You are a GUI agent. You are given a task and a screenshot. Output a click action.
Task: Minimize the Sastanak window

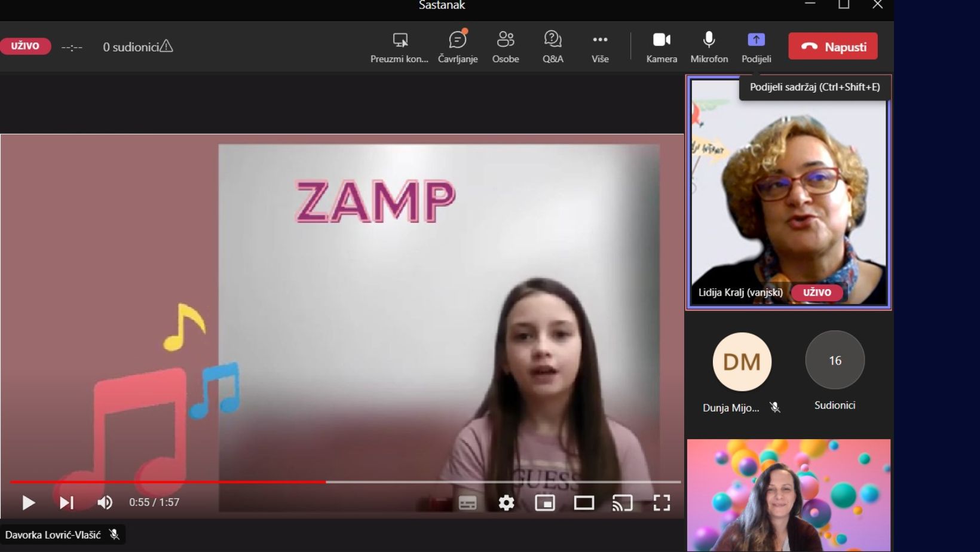tap(810, 4)
